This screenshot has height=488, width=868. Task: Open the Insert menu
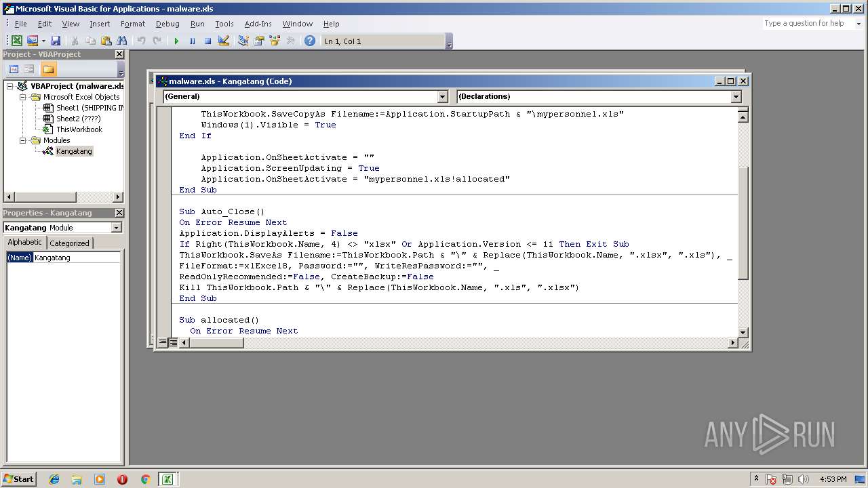tap(100, 24)
